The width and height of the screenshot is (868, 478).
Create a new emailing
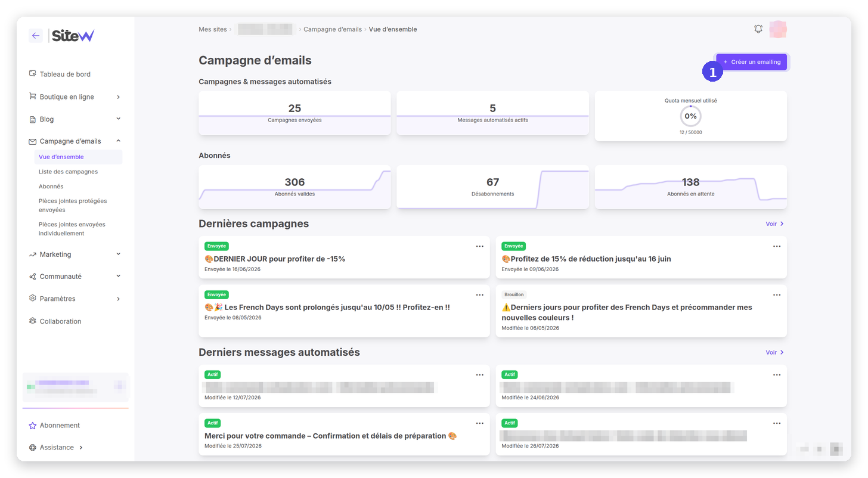tap(752, 62)
